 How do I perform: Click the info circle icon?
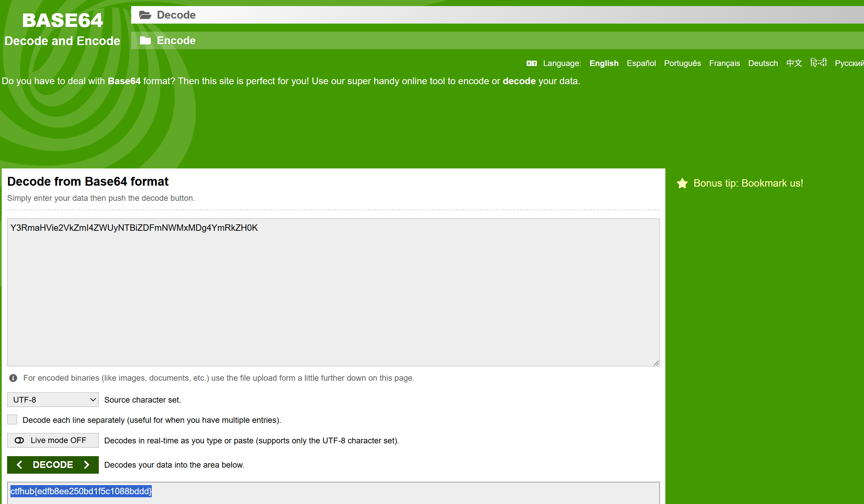pos(13,378)
